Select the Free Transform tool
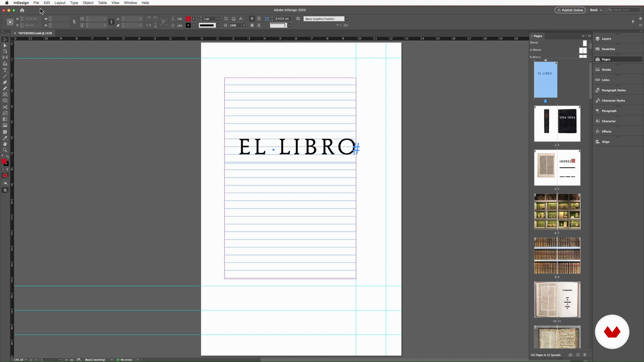This screenshot has width=644, height=362. 5,113
